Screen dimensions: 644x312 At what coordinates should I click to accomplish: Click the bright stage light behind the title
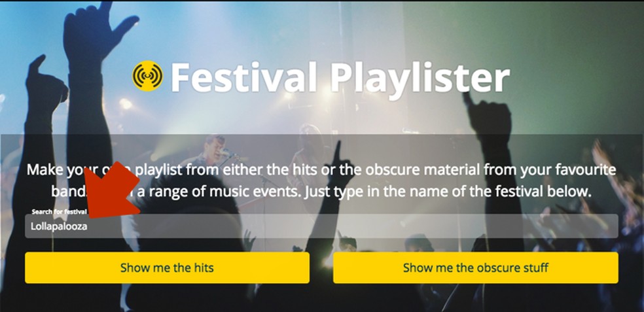tap(124, 104)
